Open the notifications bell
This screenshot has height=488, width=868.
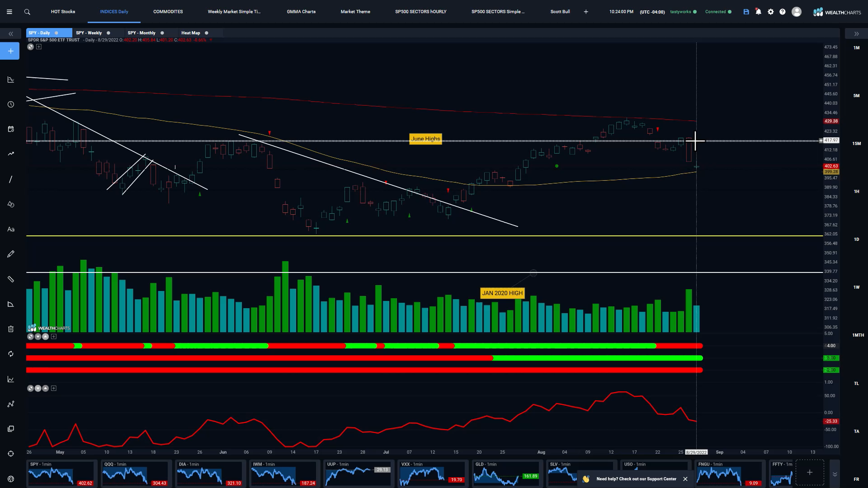(x=759, y=12)
